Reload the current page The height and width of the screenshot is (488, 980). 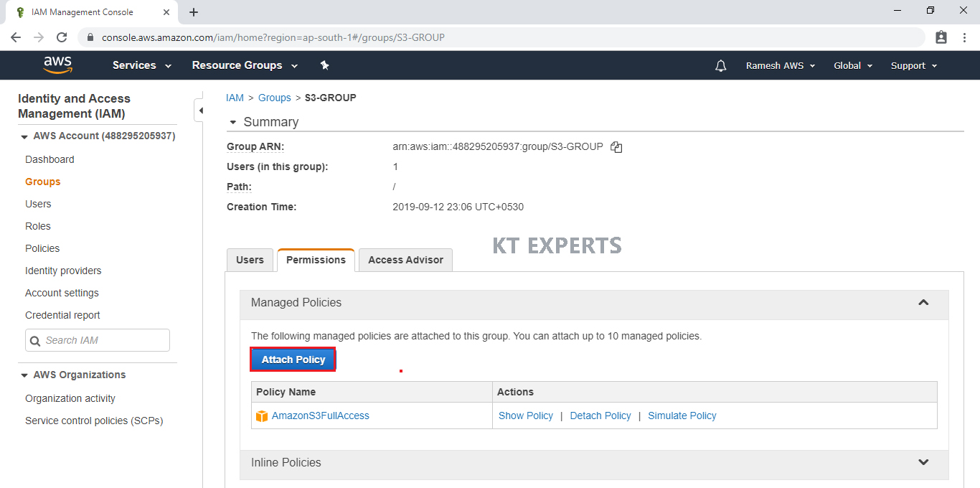62,37
